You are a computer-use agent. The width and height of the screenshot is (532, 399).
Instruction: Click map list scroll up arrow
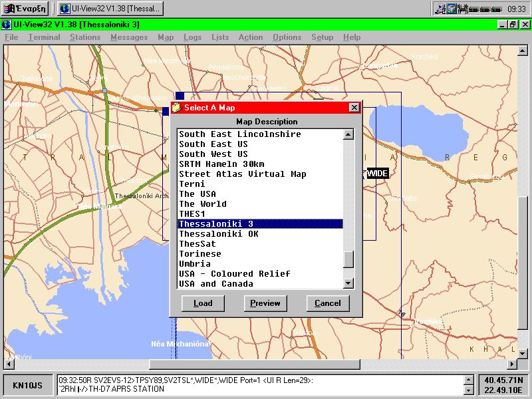(348, 134)
